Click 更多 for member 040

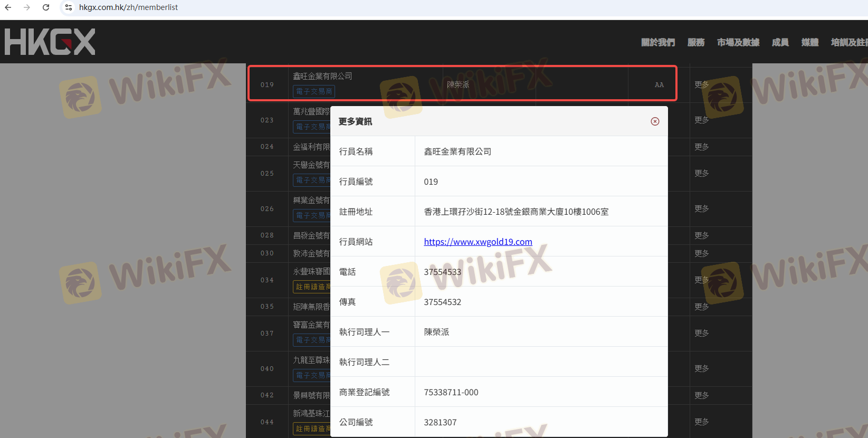[x=702, y=368]
